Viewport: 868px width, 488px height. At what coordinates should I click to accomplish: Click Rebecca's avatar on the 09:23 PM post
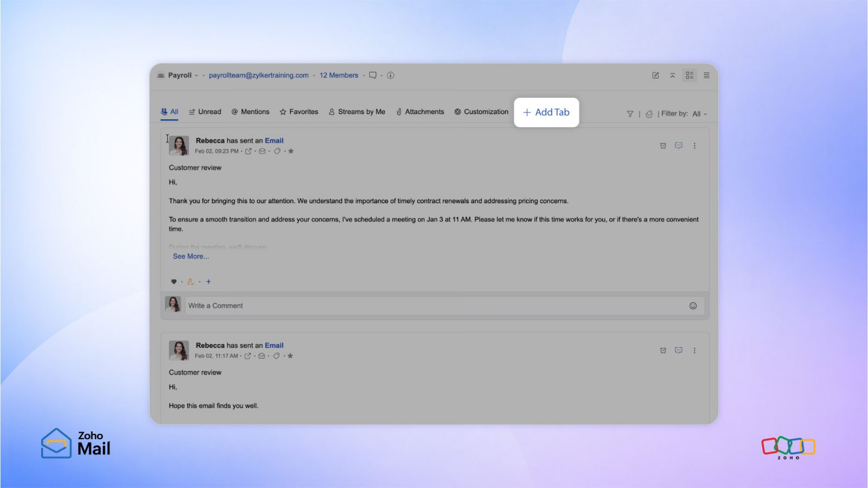tap(178, 145)
